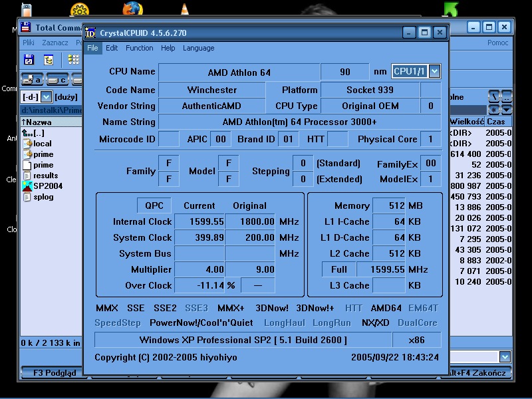532x399 pixels.
Task: Open the Edit menu in CrystalCPUID
Action: coord(112,48)
